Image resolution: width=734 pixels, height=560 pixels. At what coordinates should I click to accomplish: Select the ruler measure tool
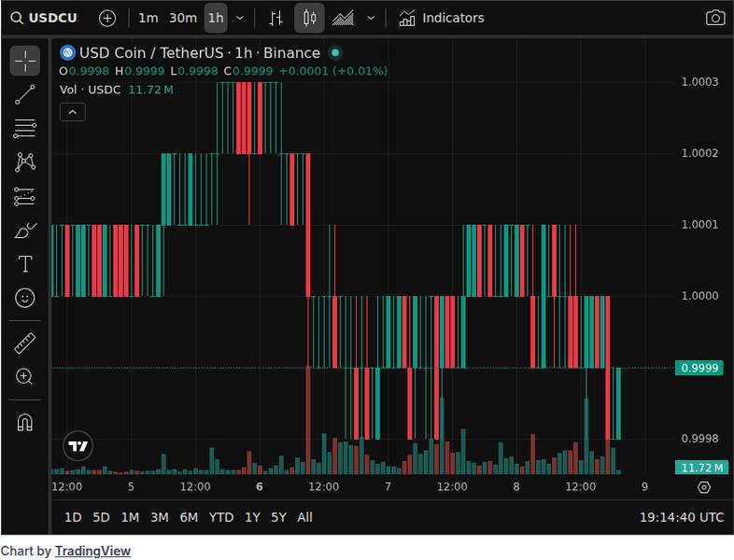coord(25,343)
